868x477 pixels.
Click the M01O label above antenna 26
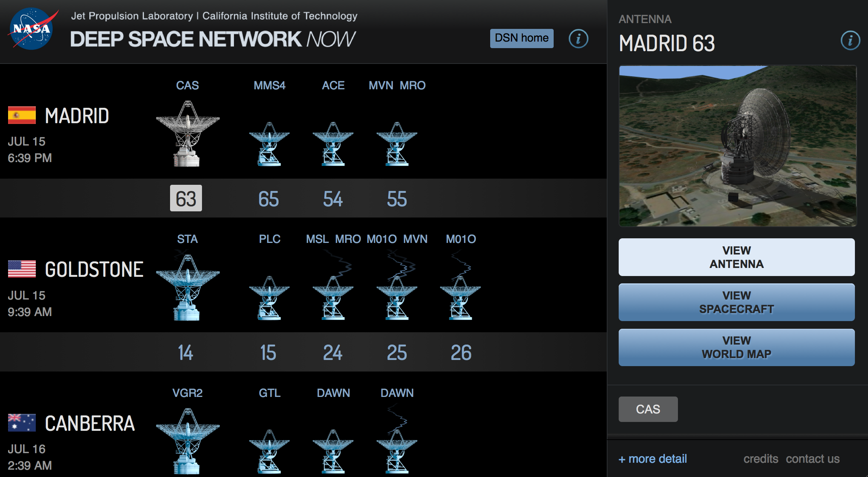coord(461,239)
